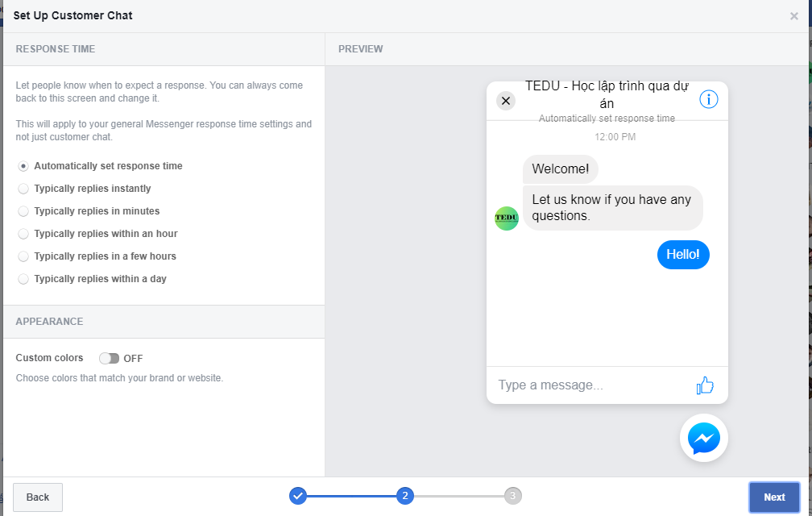Select Typically replies in minutes
Image resolution: width=812 pixels, height=516 pixels.
click(x=23, y=211)
